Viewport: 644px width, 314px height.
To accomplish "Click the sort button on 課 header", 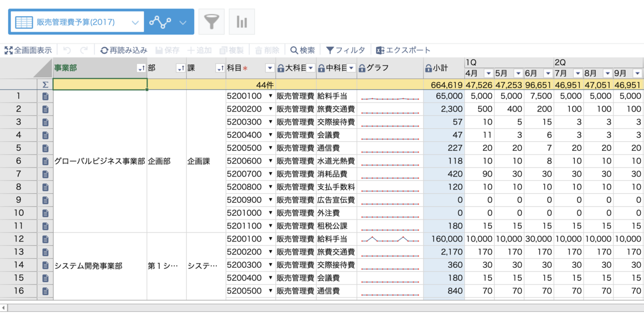I will (219, 68).
